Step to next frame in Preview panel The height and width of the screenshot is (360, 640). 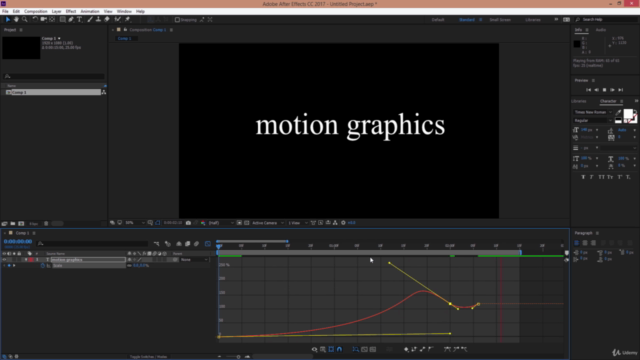[612, 90]
